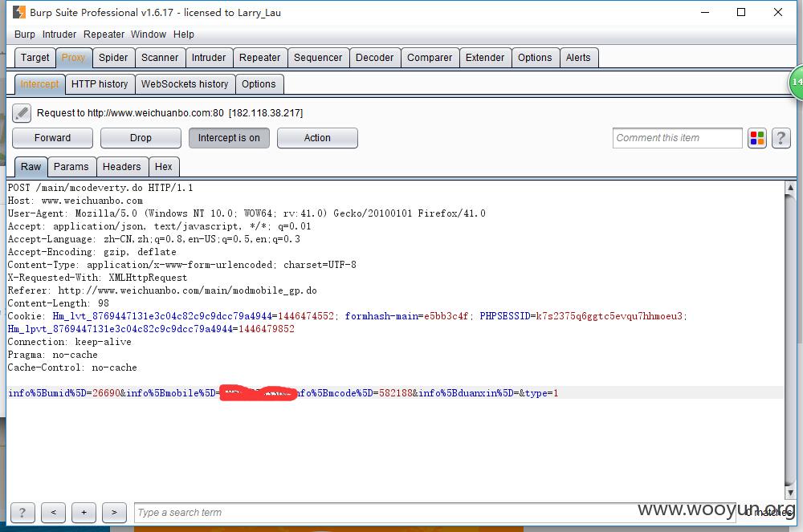The height and width of the screenshot is (532, 803).
Task: Click the Burp Suite logo icon in title bar
Action: tap(19, 12)
